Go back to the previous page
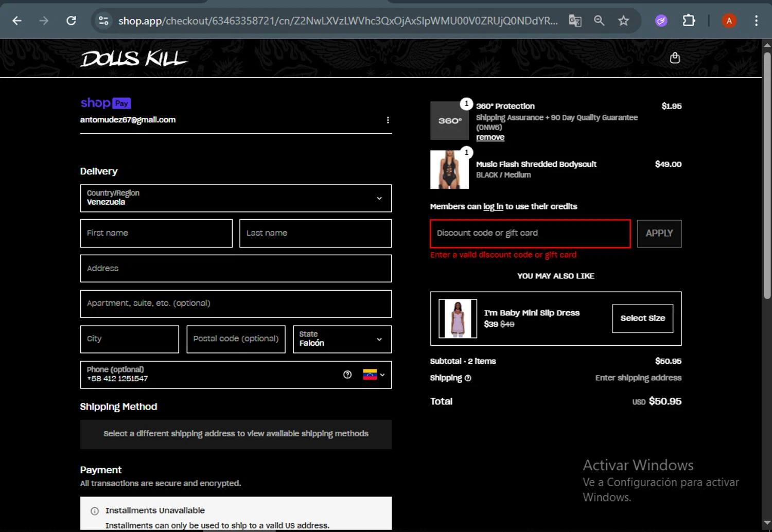Viewport: 772px width, 532px height. [17, 21]
